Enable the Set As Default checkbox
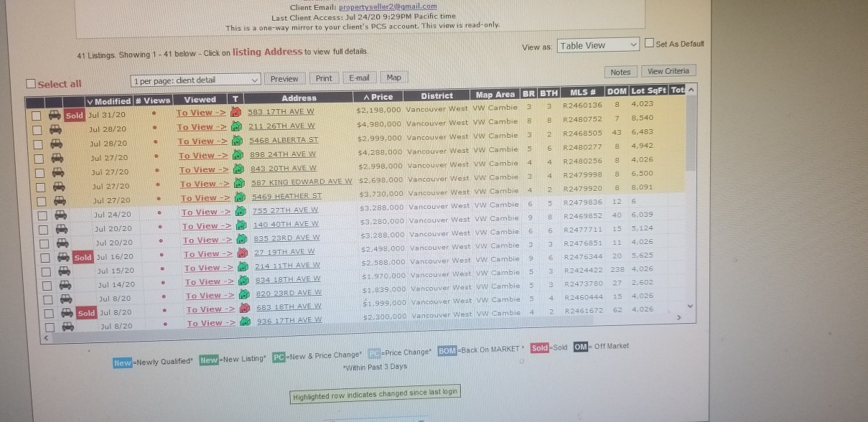The width and height of the screenshot is (868, 422). pyautogui.click(x=649, y=44)
